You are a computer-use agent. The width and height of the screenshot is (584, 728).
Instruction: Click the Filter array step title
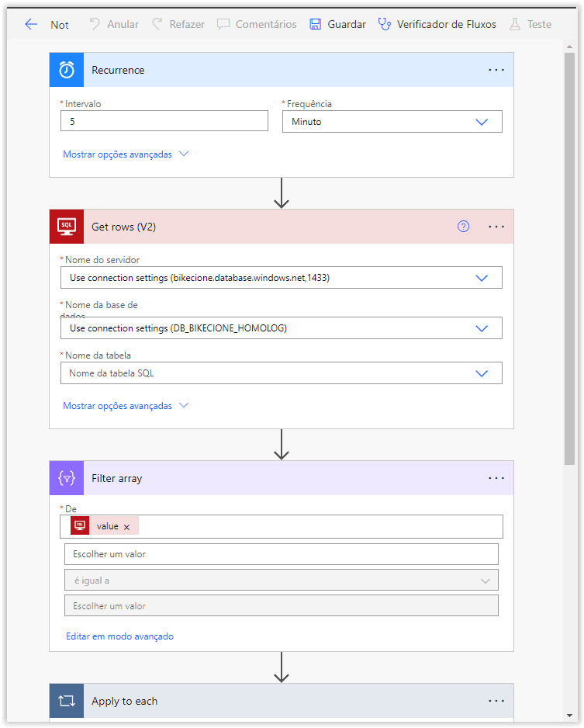(116, 478)
